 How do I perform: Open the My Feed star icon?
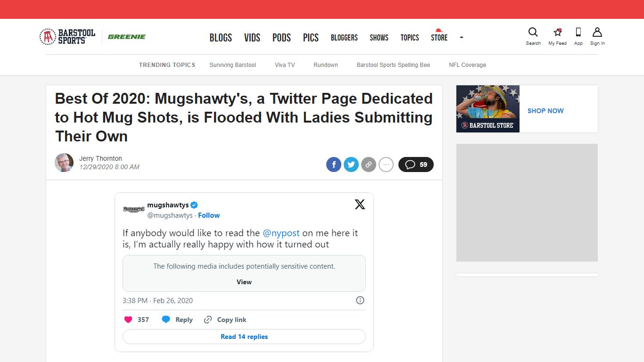tap(558, 32)
